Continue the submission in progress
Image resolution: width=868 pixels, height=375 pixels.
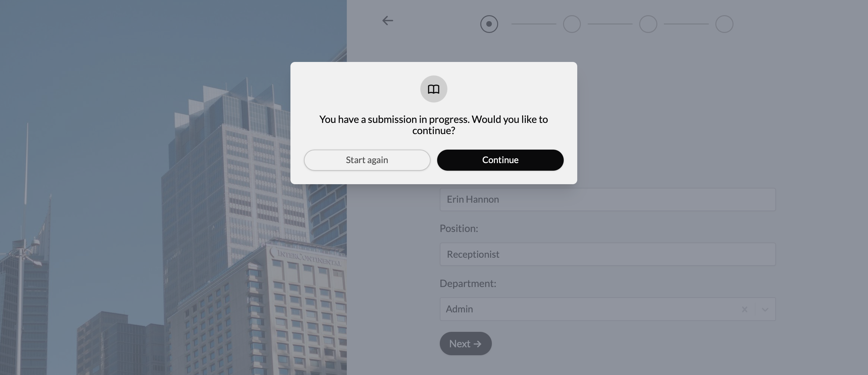click(500, 160)
